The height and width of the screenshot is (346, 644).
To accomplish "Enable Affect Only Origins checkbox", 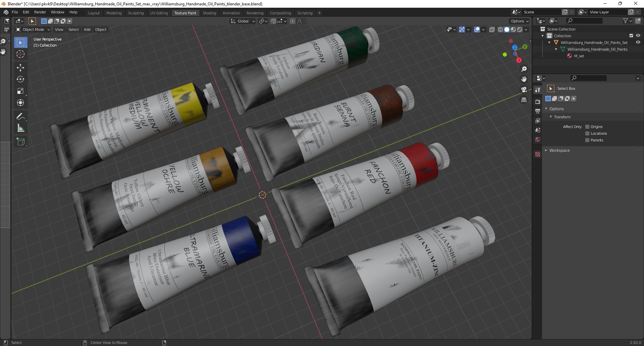I will pyautogui.click(x=587, y=127).
